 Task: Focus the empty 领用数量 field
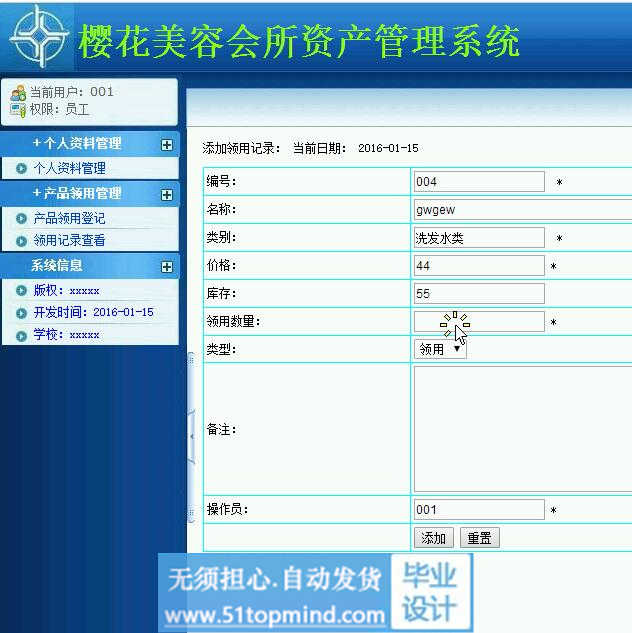click(x=479, y=322)
